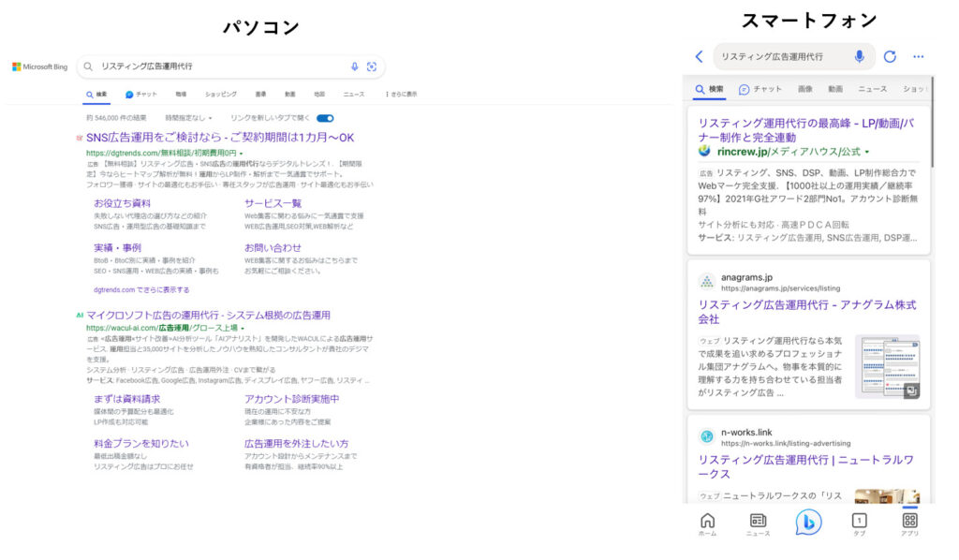Image resolution: width=959 pixels, height=560 pixels.
Task: Switch to desktop ショッピング tab
Action: point(221,95)
